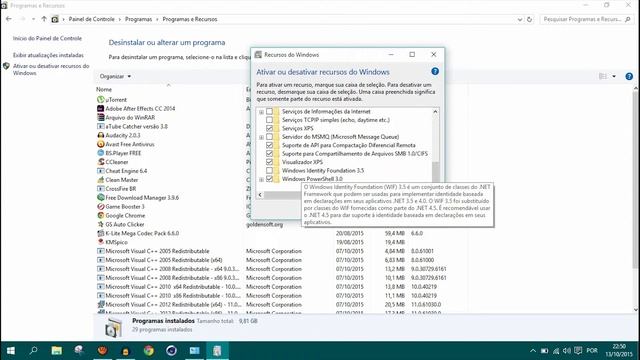Open the Action Center notifications icon

(578, 351)
